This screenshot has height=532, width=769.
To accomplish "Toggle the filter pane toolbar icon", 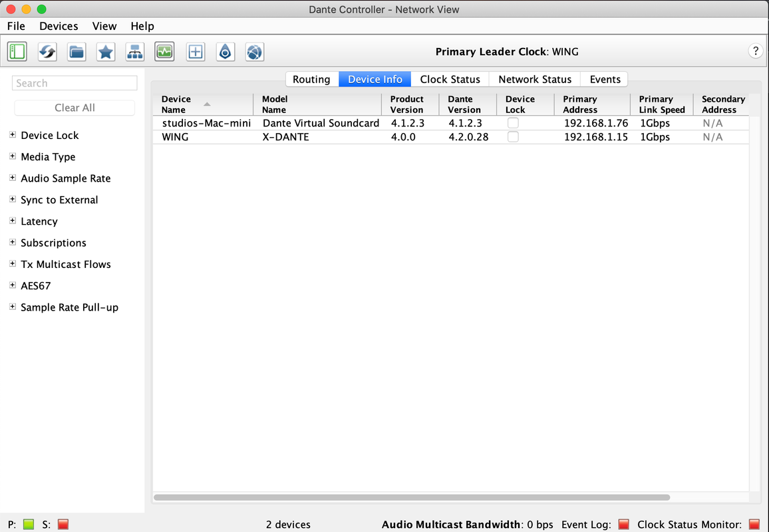I will (17, 51).
